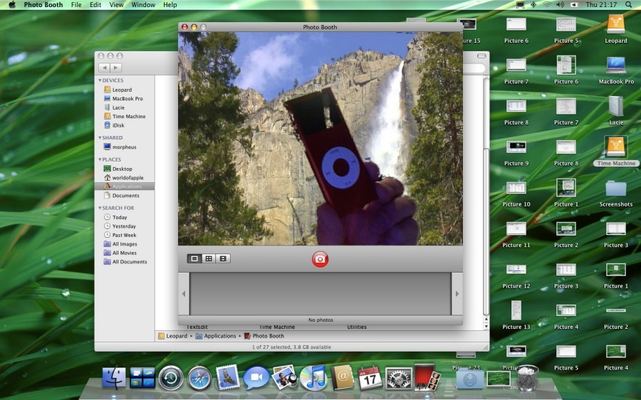
Task: Click the volume icon in the menu bar
Action: click(560, 5)
